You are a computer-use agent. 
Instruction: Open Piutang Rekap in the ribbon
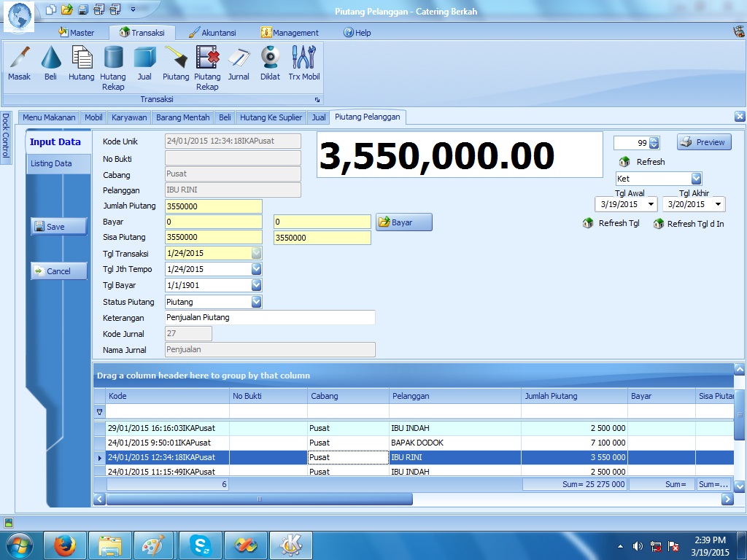207,67
